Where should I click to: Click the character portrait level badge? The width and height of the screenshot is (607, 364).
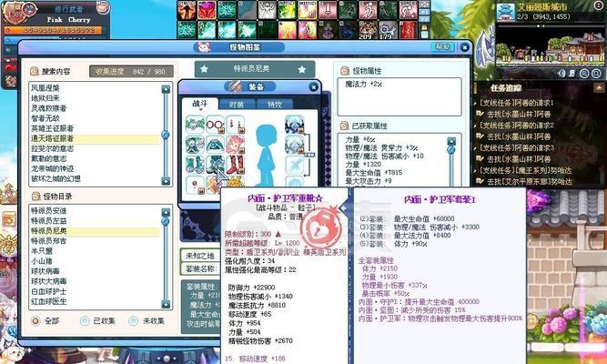17,11
